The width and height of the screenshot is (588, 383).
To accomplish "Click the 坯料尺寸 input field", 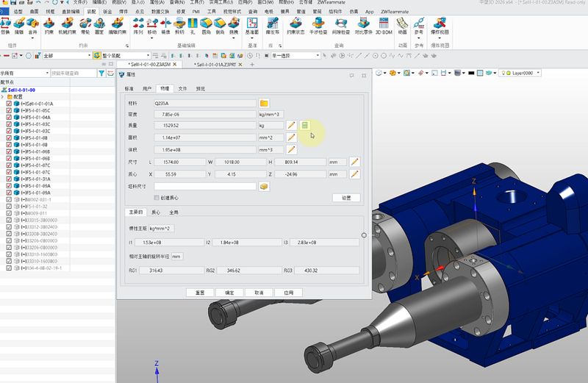I will point(205,187).
